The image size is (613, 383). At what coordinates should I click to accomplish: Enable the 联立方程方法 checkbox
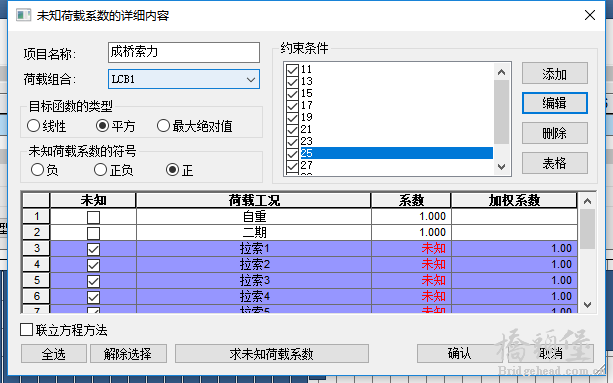pyautogui.click(x=26, y=329)
